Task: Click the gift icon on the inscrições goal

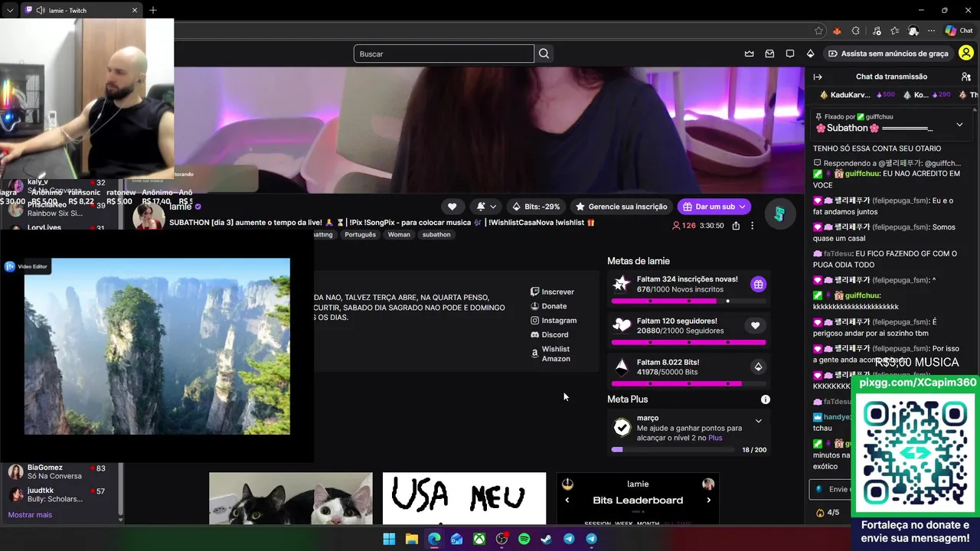Action: tap(758, 284)
